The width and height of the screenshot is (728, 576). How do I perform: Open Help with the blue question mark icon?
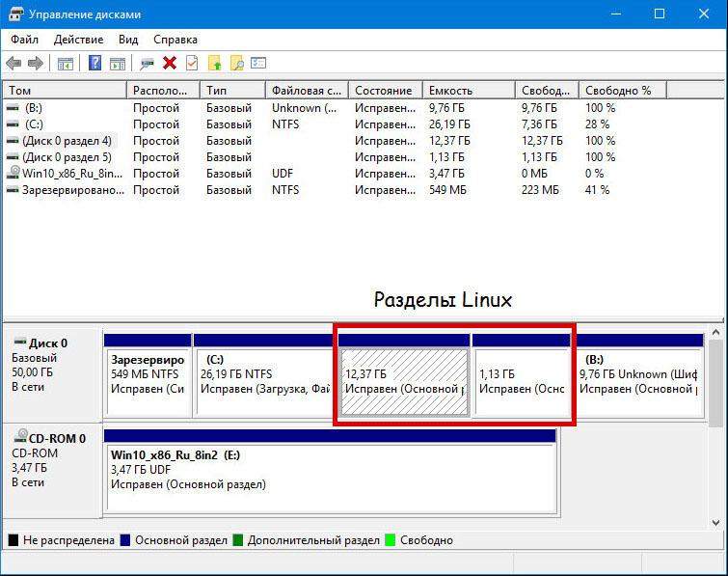pos(94,63)
